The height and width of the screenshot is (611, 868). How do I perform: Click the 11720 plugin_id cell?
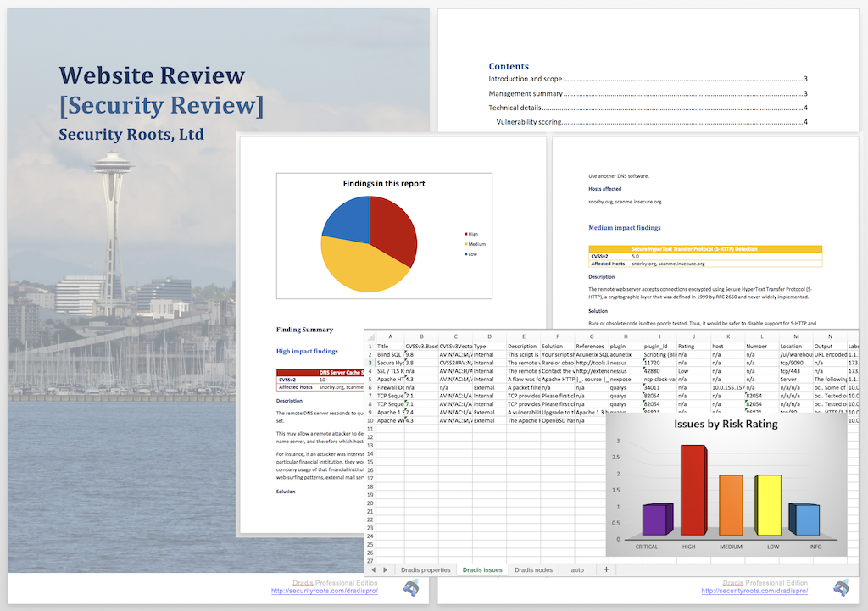(x=659, y=363)
